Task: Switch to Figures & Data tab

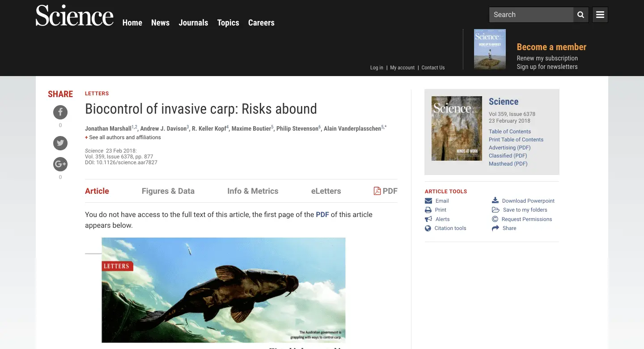Action: (168, 191)
